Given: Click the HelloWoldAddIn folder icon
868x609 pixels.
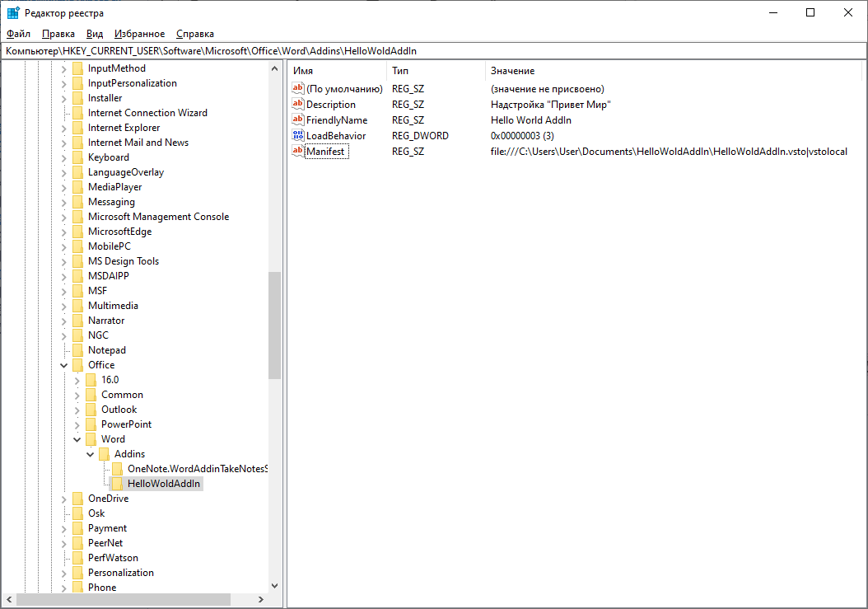Looking at the screenshot, I should click(118, 484).
